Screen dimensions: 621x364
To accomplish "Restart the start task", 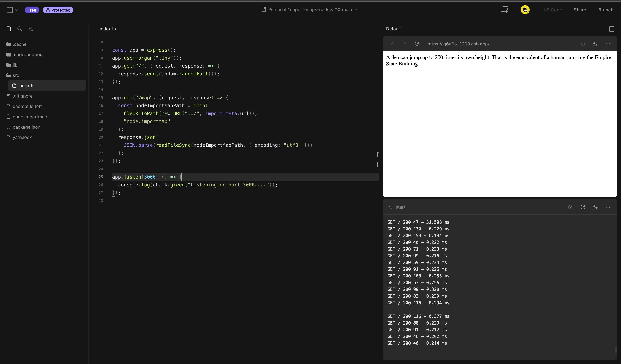I will (x=583, y=207).
